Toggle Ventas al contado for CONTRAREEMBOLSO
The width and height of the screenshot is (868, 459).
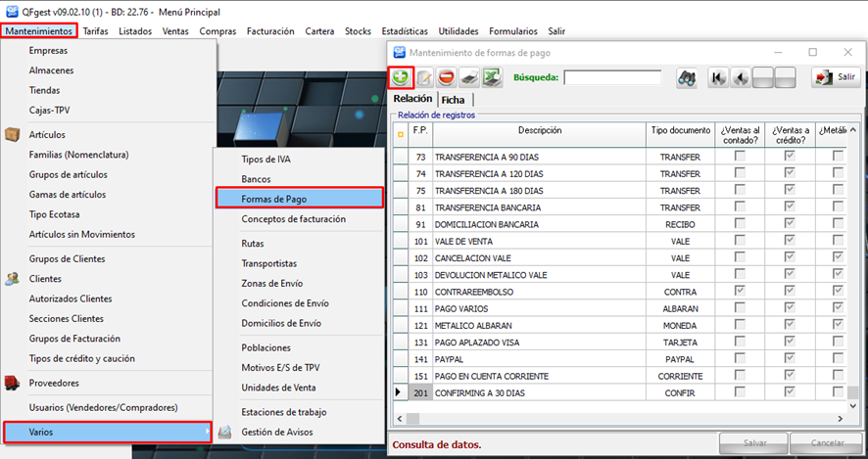pos(740,292)
